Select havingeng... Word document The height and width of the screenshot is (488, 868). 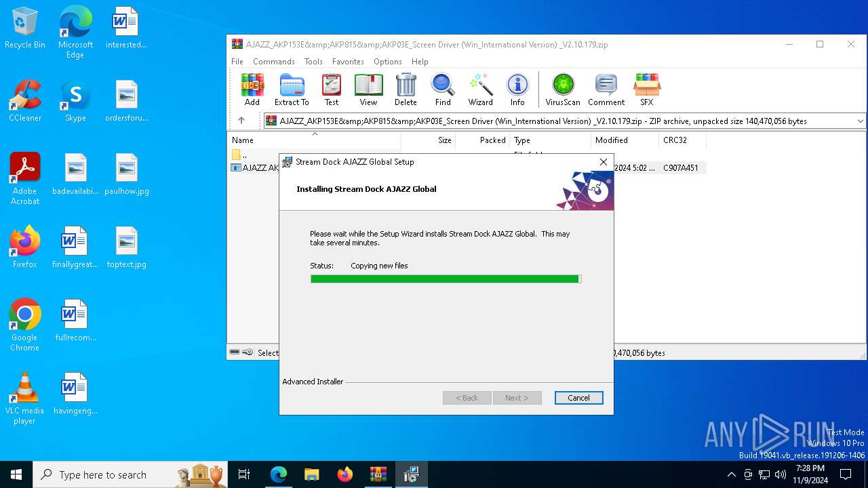point(75,393)
